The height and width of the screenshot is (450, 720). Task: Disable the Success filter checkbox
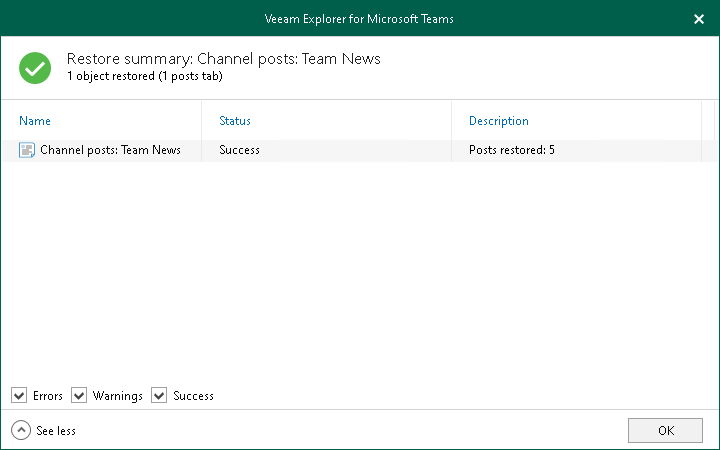[x=159, y=395]
